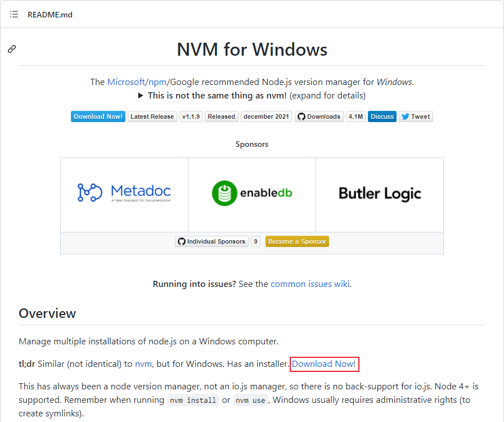Screen dimensions: 504x422
Task: Open the common issues wiki link
Action: coord(310,284)
